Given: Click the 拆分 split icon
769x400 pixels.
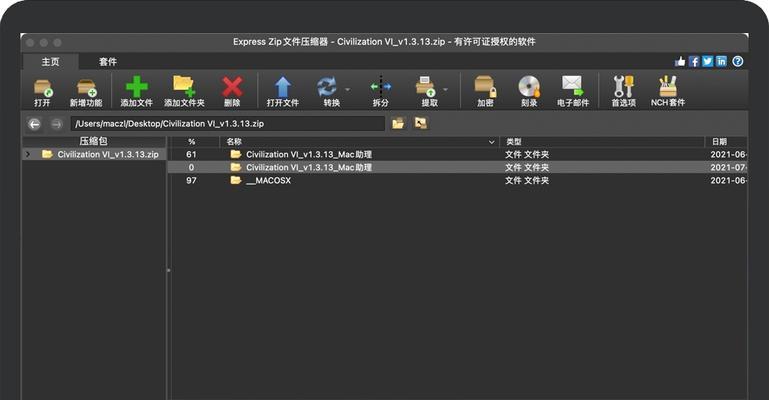Looking at the screenshot, I should point(381,87).
